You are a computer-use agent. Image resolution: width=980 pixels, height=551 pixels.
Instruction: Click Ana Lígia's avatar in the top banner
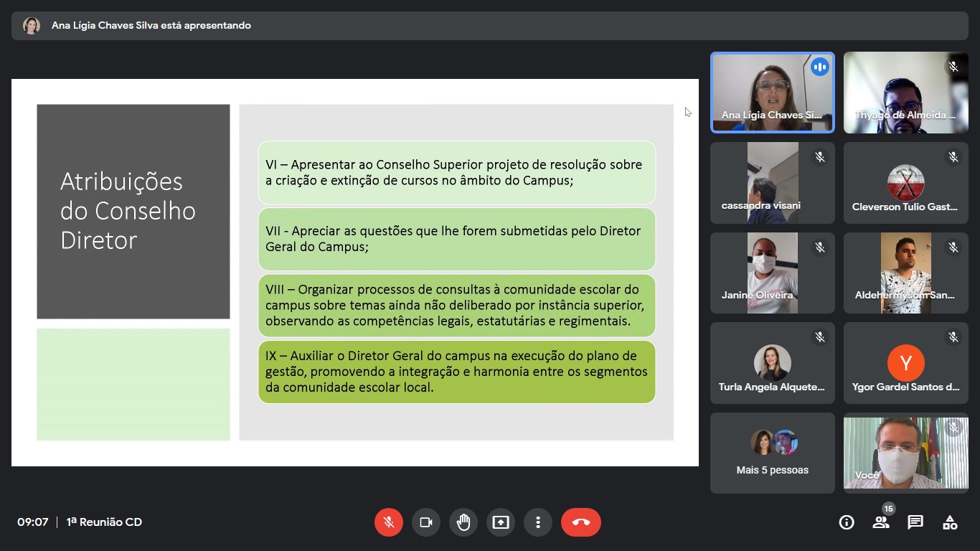[x=30, y=25]
